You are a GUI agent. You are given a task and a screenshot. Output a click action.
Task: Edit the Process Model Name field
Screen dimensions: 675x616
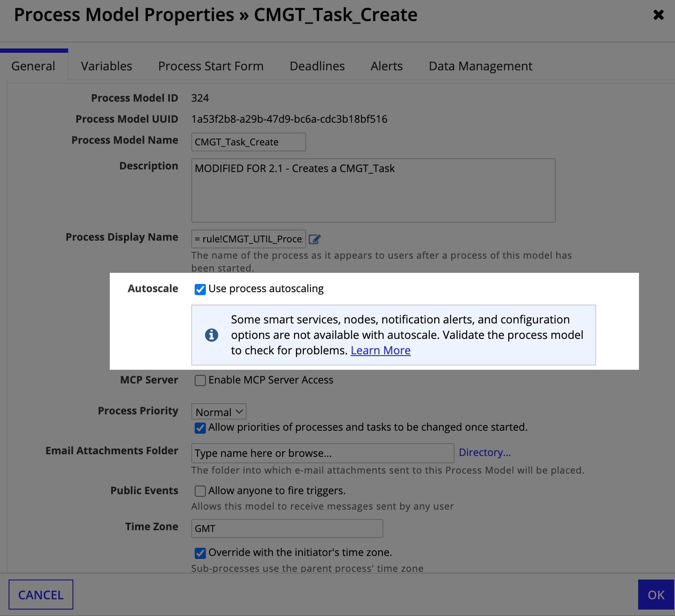coord(249,142)
